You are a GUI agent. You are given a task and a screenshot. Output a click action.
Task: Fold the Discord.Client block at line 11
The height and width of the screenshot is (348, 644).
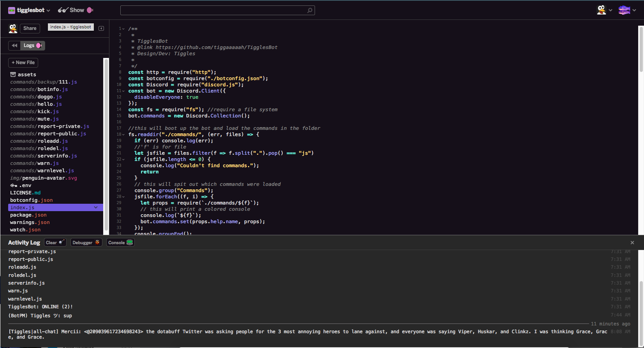pyautogui.click(x=123, y=91)
